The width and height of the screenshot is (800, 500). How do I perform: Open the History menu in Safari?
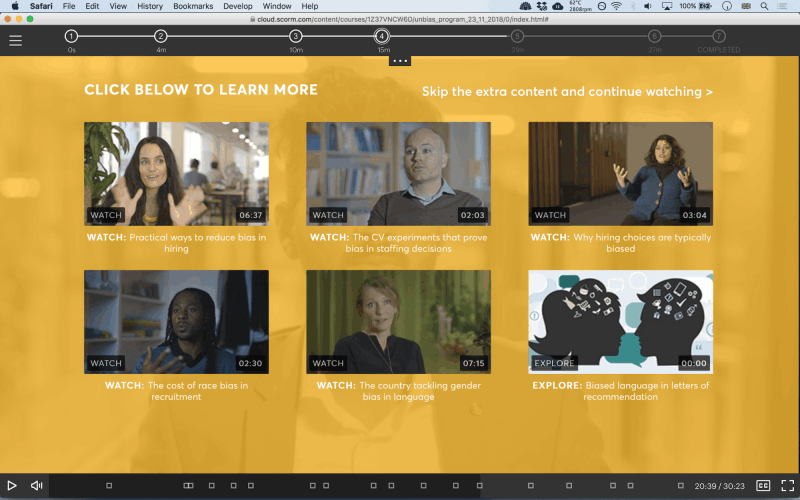149,6
